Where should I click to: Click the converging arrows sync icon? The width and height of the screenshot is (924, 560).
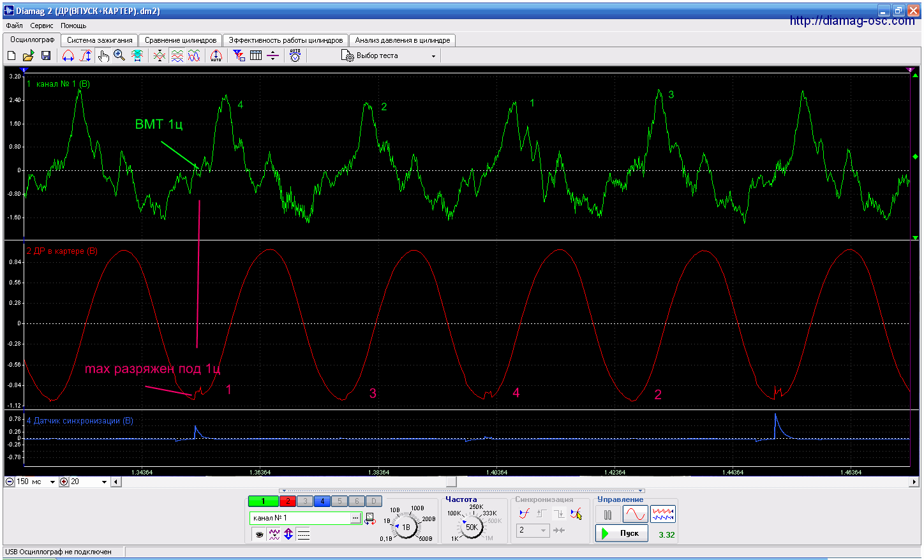[559, 530]
